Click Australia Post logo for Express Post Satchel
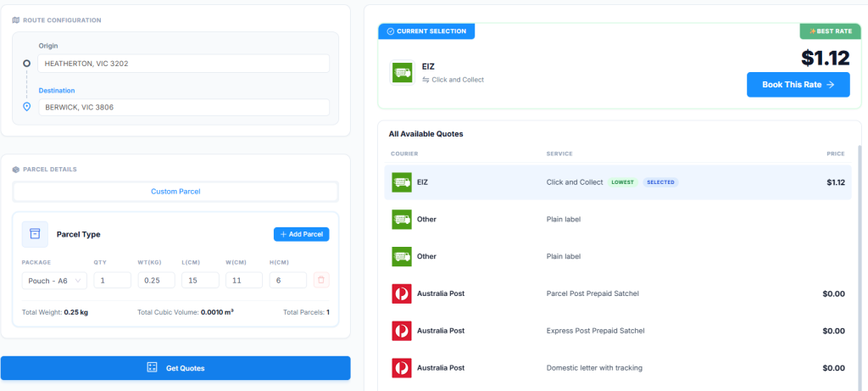 (x=402, y=331)
